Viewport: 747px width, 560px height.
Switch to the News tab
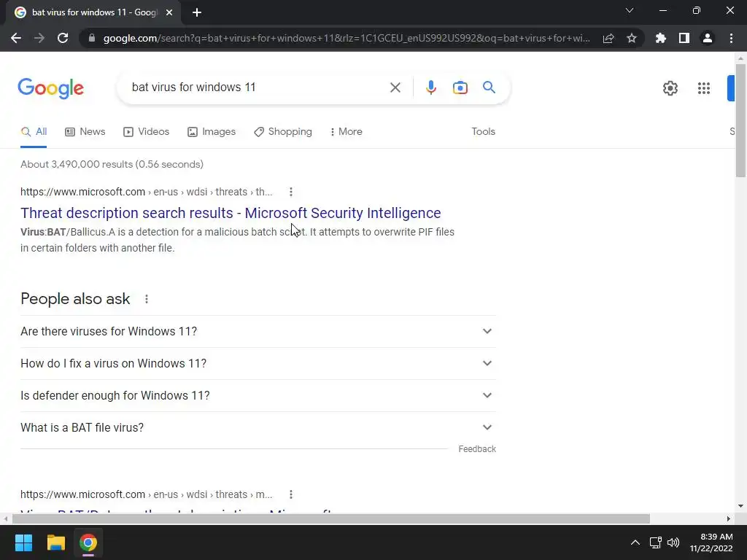click(x=85, y=132)
